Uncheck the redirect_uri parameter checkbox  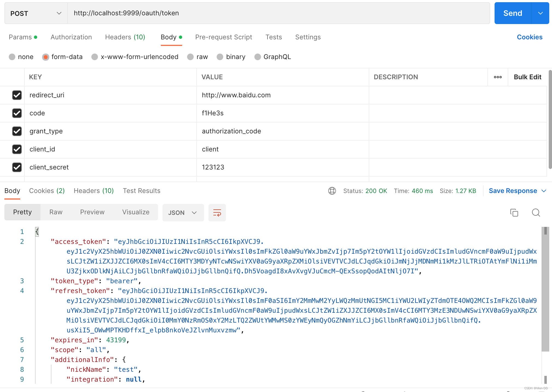click(x=17, y=95)
